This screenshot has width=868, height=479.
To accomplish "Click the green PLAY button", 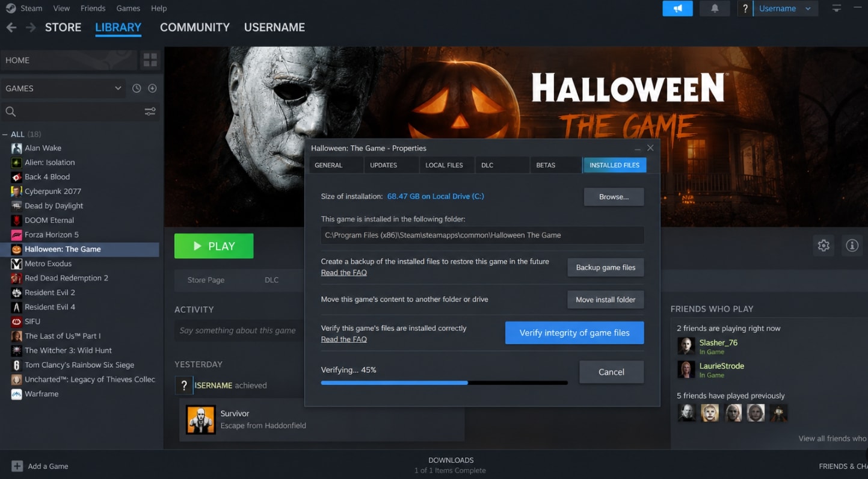I will click(214, 246).
